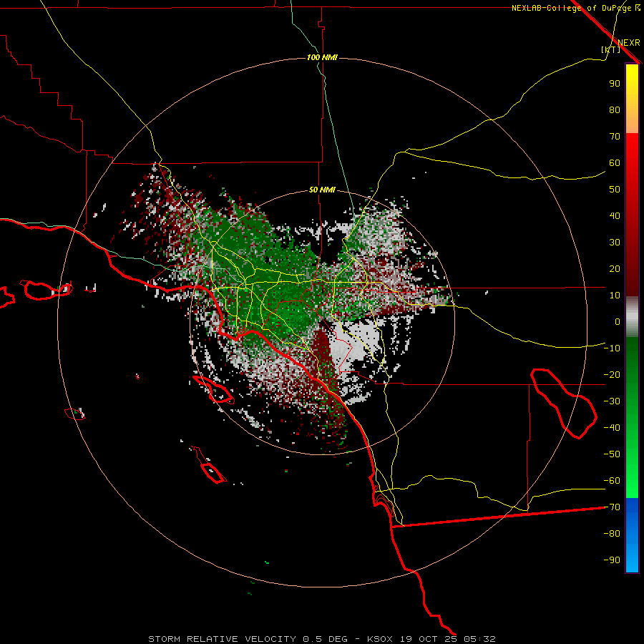
Task: Click the STORM RELATIVE VELOCITY caption text
Action: click(x=223, y=639)
